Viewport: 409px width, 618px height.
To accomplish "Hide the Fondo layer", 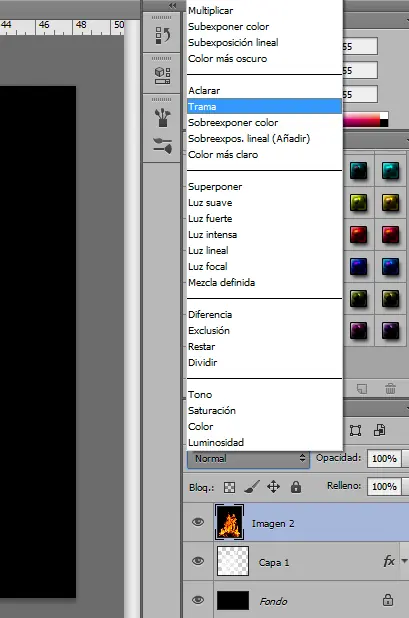I will tap(198, 600).
